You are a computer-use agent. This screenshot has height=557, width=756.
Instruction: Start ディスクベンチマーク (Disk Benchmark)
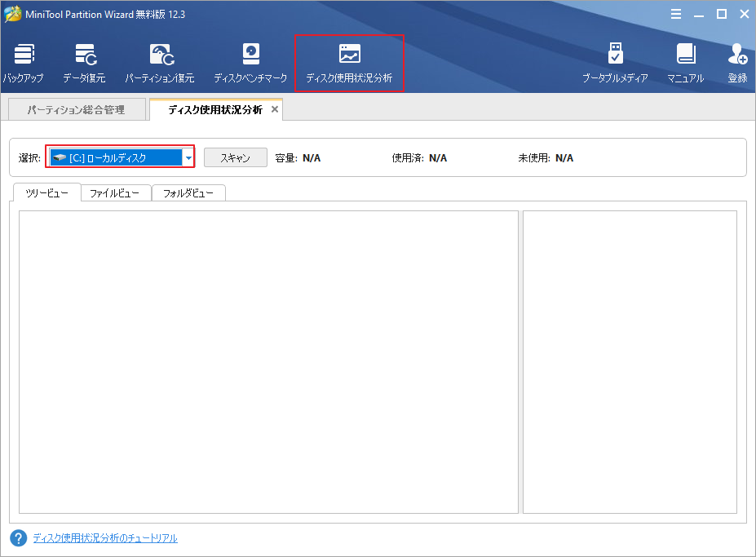(x=250, y=63)
